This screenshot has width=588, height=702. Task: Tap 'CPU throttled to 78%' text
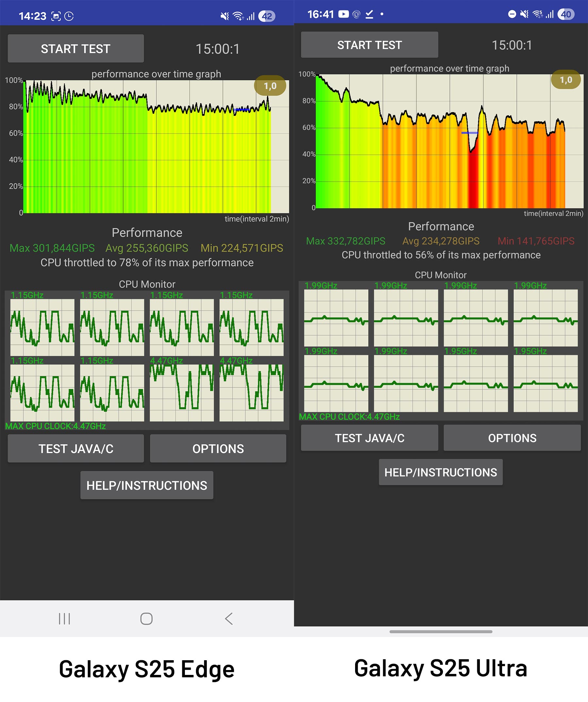147,263
